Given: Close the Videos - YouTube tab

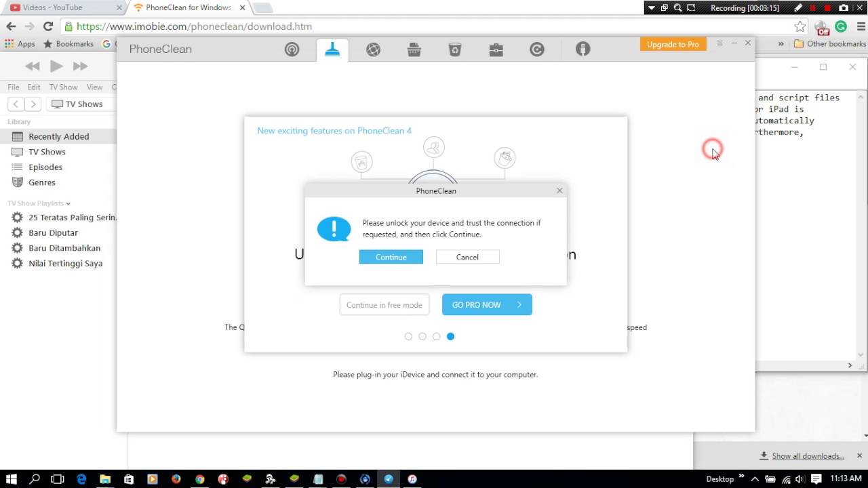Looking at the screenshot, I should [119, 7].
